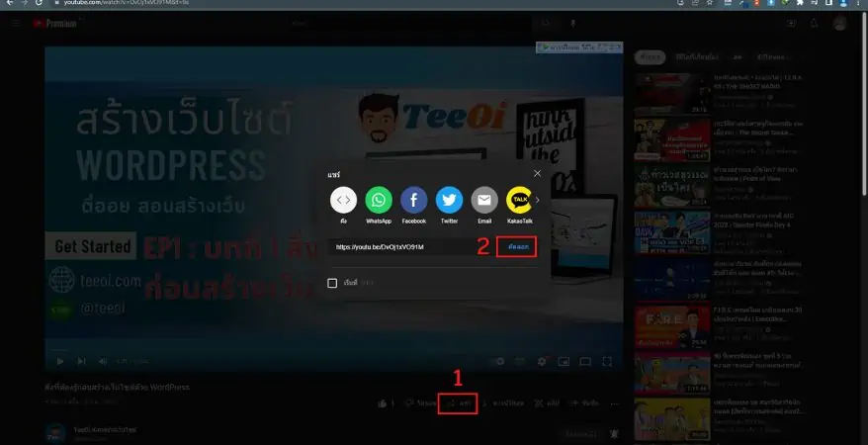The width and height of the screenshot is (868, 445).
Task: Open THE GHOST RADIO recommended thumbnail
Action: click(672, 94)
